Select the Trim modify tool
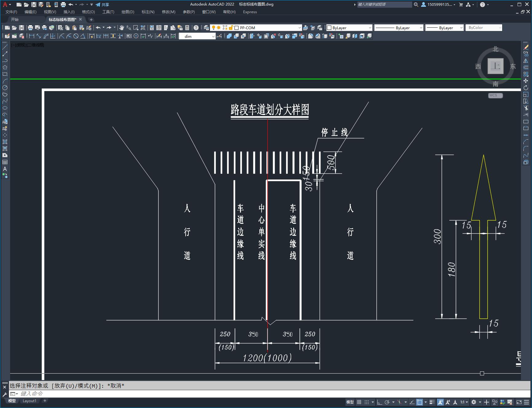This screenshot has width=532, height=408. pyautogui.click(x=526, y=108)
